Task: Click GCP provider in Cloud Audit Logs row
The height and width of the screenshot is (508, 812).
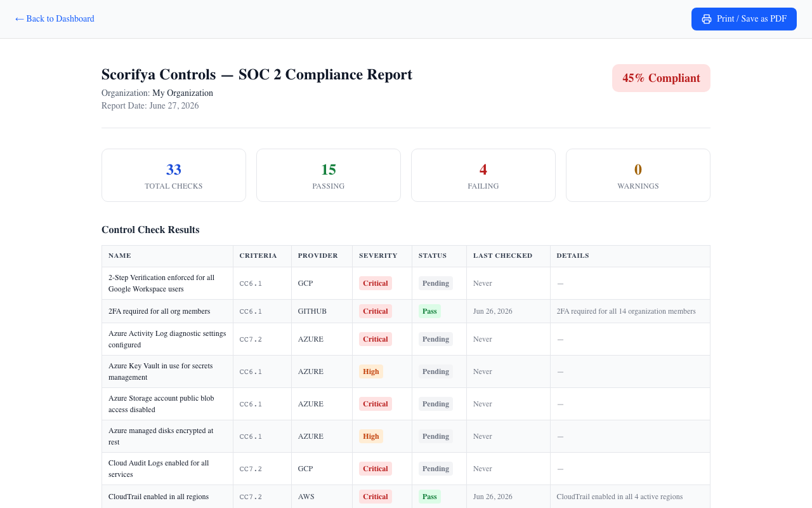Action: [305, 469]
